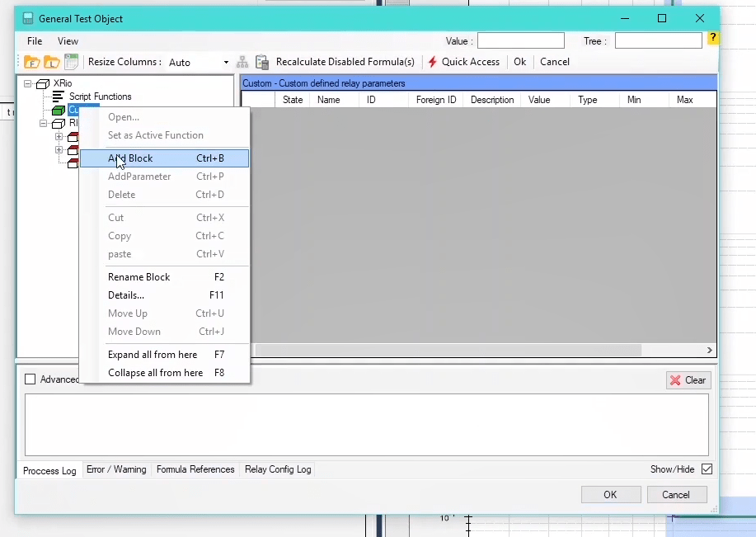Screen dimensions: 756x537
Task: Select Rename Block in the context menu
Action: point(139,277)
